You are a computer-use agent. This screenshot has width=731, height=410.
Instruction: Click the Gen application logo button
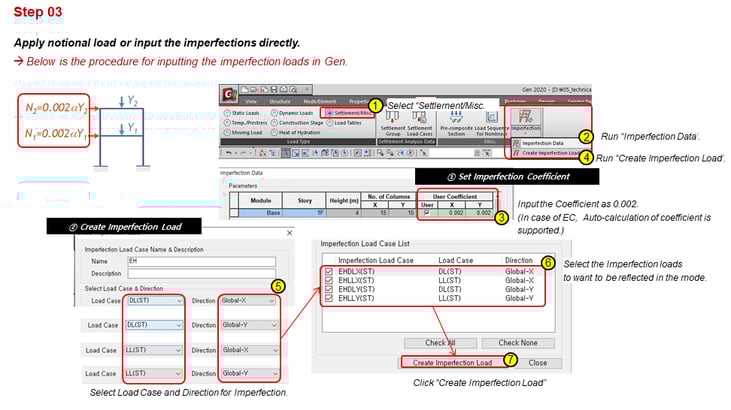pos(228,93)
